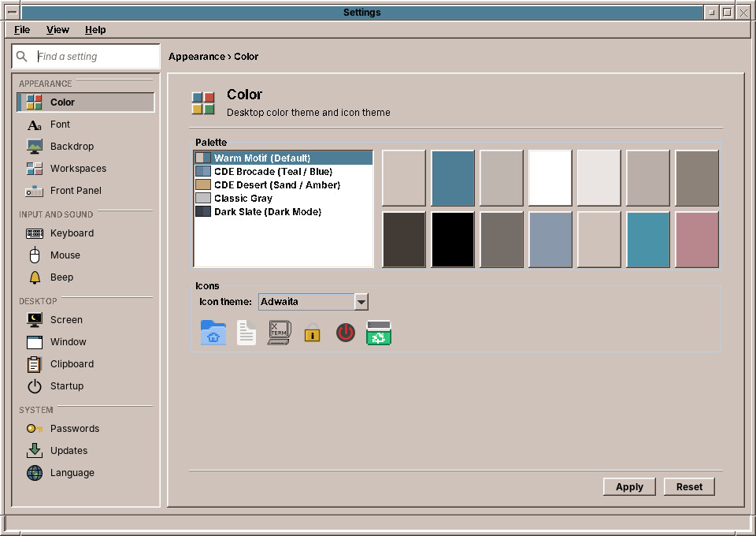Select the Warm Motif (Default) palette
The image size is (756, 536).
click(283, 158)
